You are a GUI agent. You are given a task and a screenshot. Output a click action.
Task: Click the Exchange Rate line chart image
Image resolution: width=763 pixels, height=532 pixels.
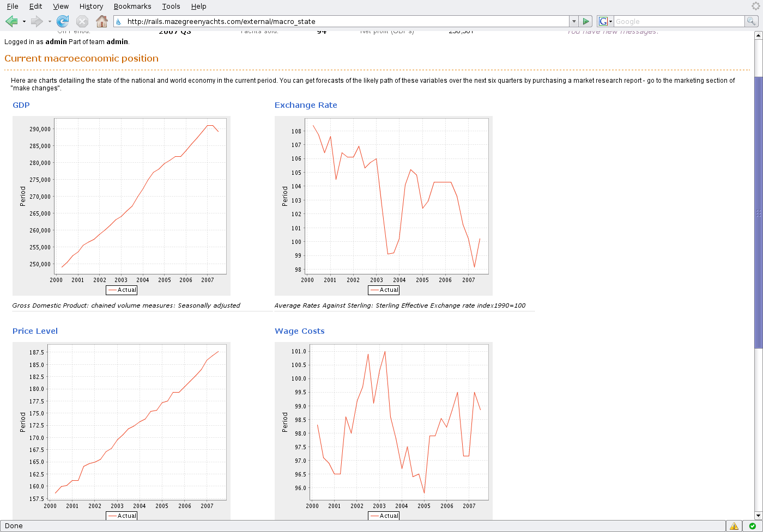(384, 206)
